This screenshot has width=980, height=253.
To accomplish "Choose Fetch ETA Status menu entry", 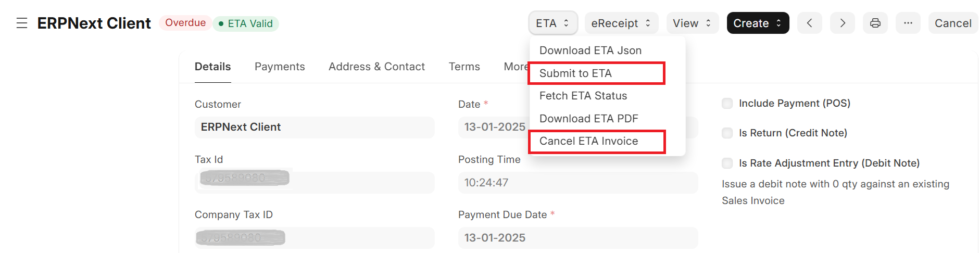I will [583, 96].
